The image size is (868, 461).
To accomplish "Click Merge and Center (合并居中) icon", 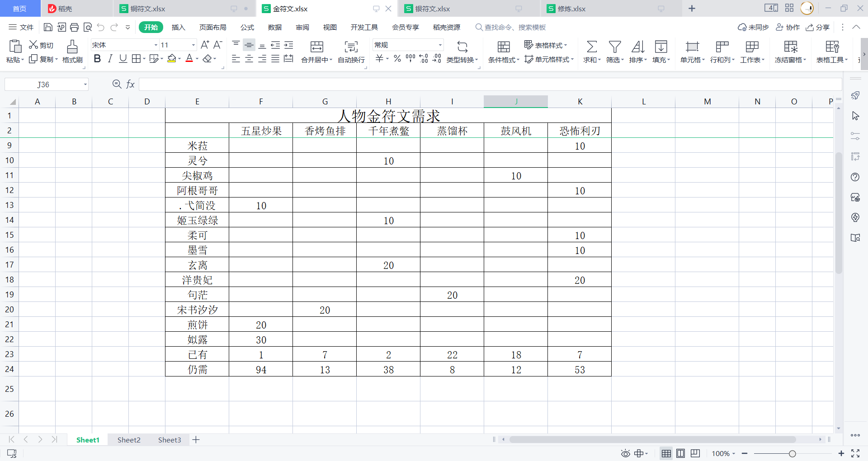I will (317, 47).
